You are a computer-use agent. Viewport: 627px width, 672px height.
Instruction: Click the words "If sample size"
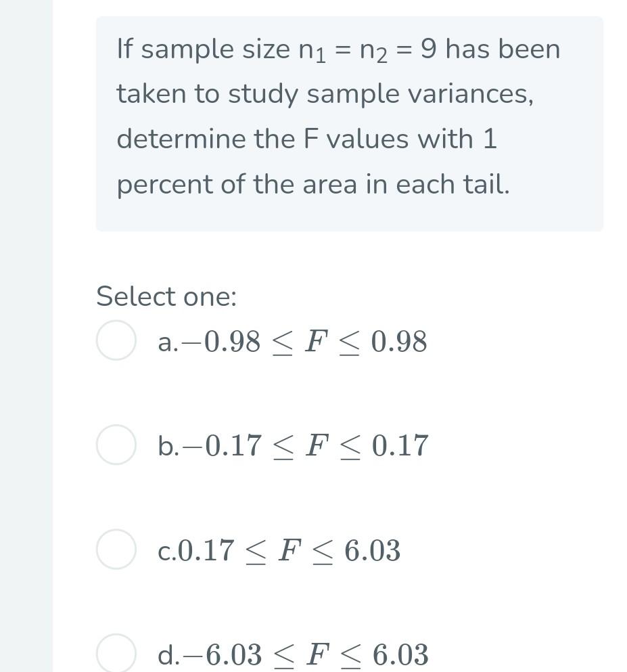pyautogui.click(x=204, y=49)
